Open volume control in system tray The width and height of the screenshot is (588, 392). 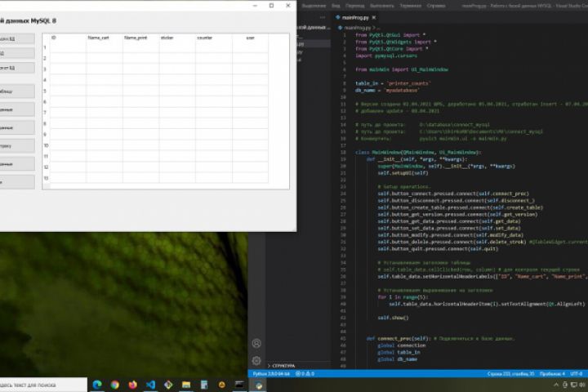click(582, 385)
